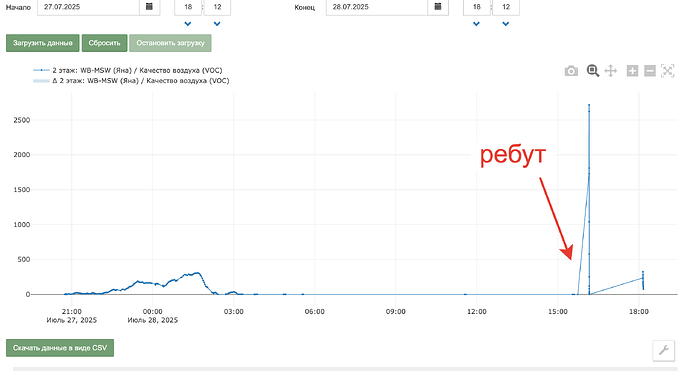Click the Сбросить button

(x=104, y=43)
